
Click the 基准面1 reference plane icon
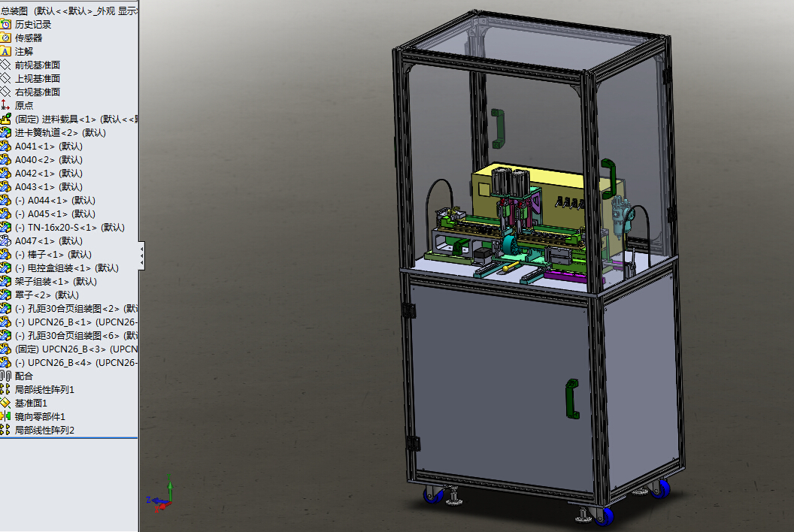point(5,403)
